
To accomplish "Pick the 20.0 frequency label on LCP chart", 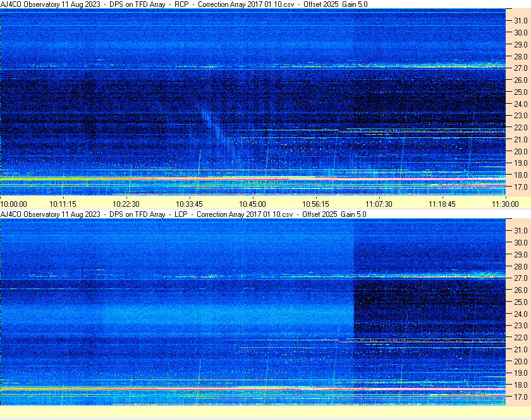I will click(x=521, y=361).
